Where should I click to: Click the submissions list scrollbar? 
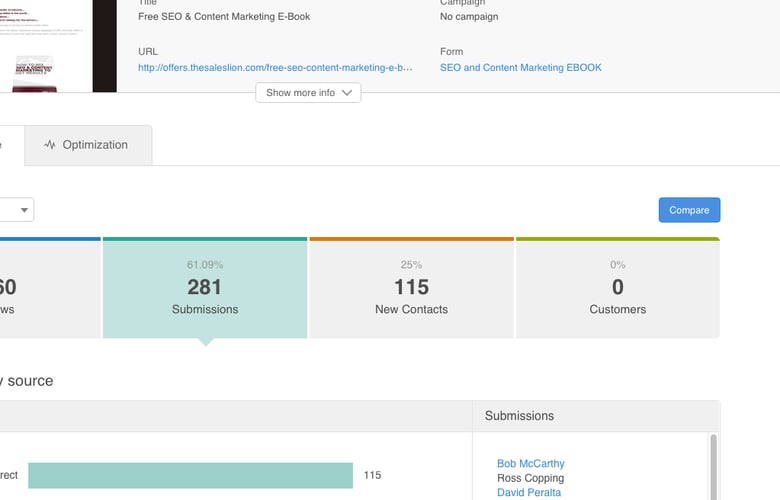click(x=713, y=467)
